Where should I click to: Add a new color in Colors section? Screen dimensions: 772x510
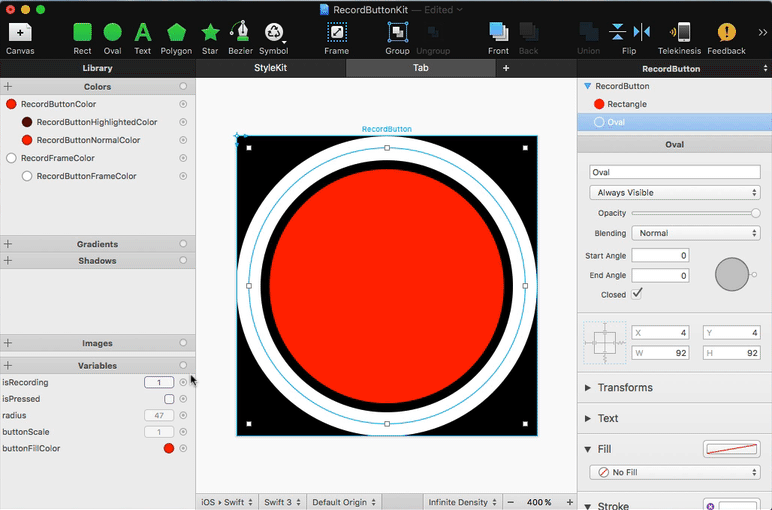[x=8, y=87]
